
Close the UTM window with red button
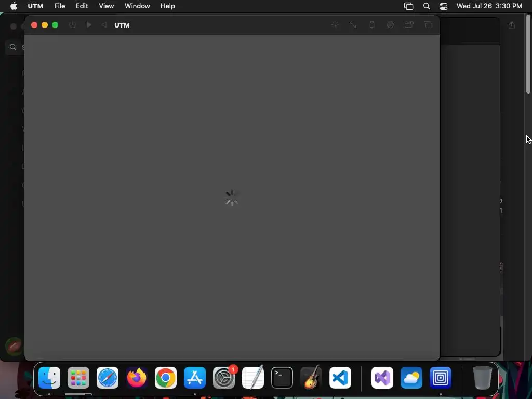[x=34, y=25]
